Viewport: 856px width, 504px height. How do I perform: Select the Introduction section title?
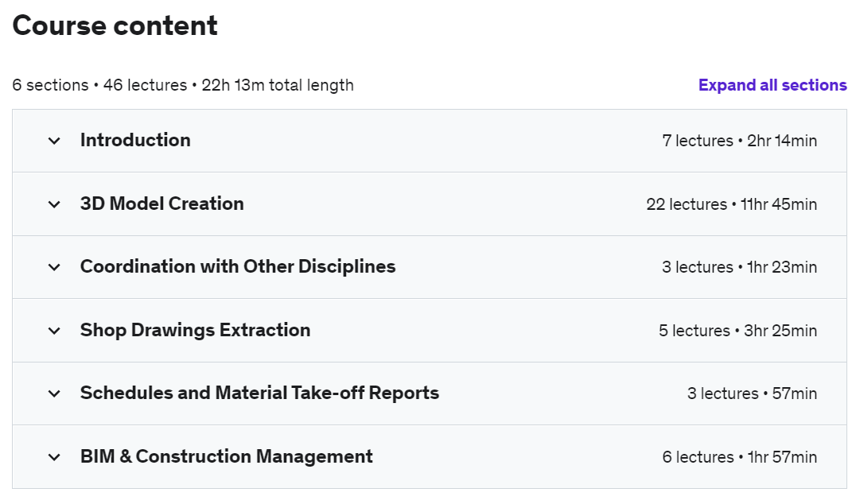click(135, 140)
